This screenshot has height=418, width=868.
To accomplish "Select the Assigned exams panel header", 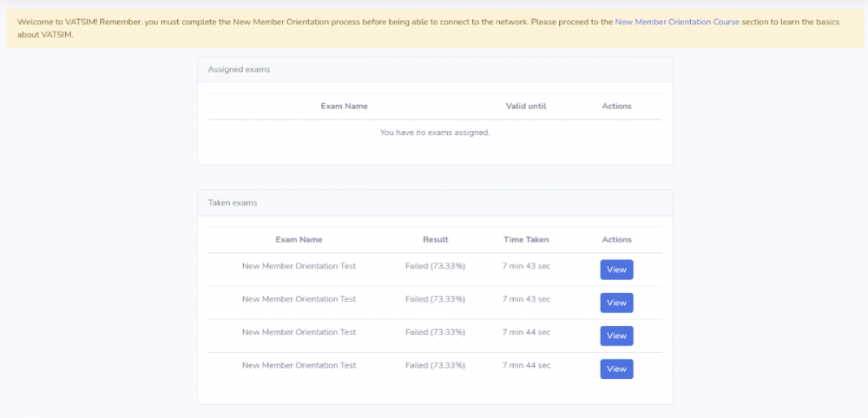I will [x=239, y=69].
